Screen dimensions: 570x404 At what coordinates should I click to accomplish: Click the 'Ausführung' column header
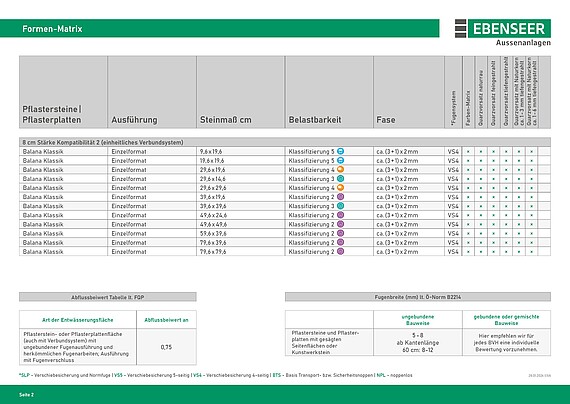click(x=135, y=120)
